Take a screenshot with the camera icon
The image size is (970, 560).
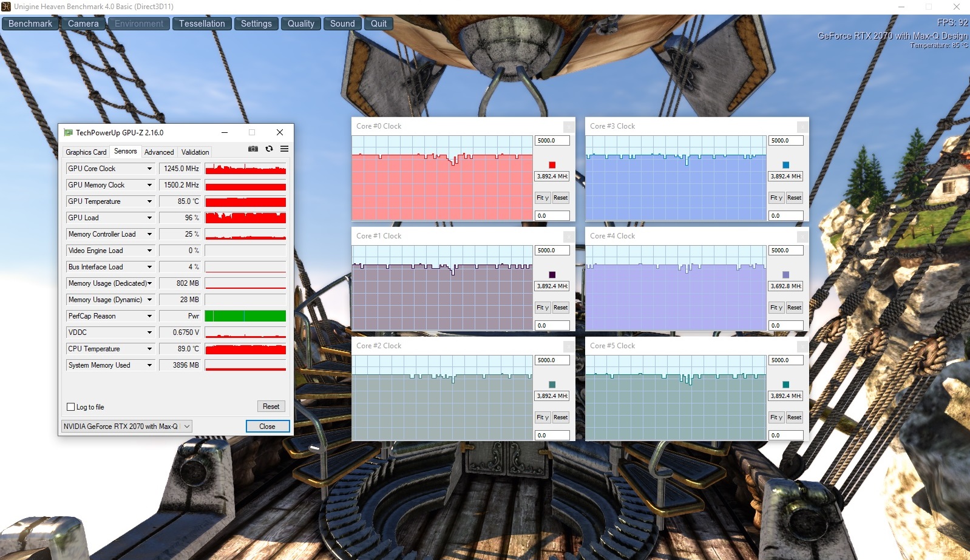point(253,149)
